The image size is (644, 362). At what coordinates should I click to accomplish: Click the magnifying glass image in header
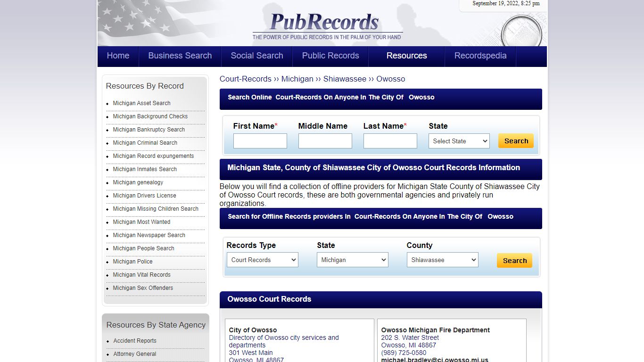pos(521,31)
